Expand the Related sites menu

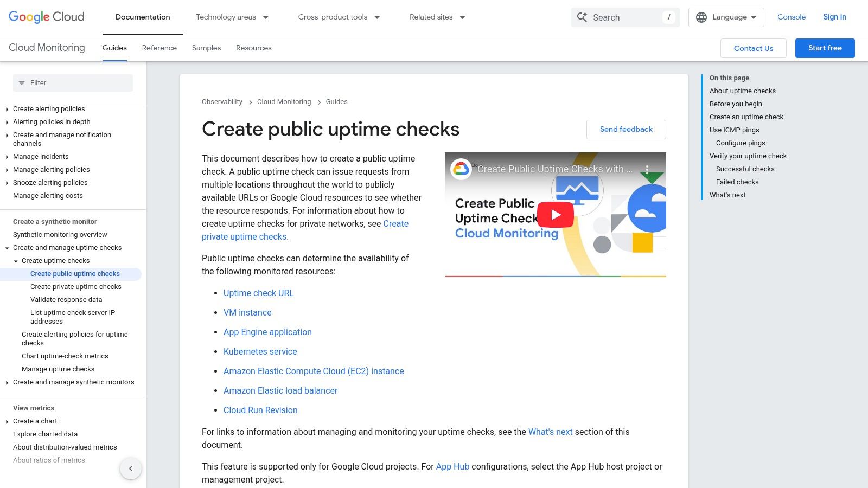coord(437,17)
